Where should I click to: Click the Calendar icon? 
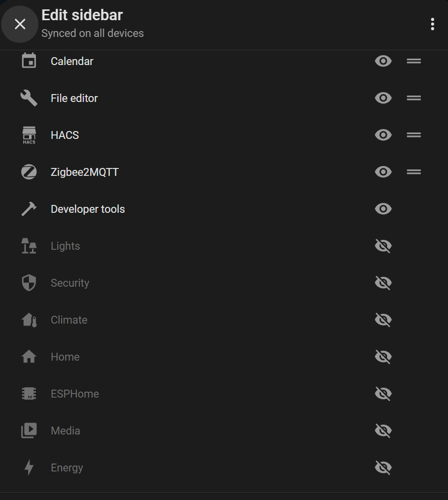(x=29, y=61)
